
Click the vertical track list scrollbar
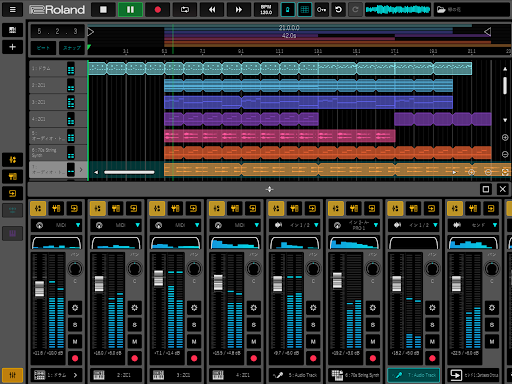click(x=505, y=85)
